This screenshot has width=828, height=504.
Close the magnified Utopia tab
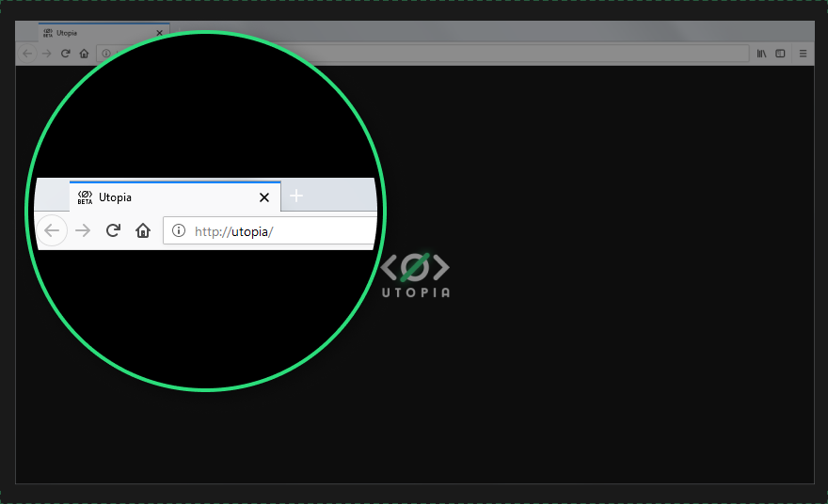pyautogui.click(x=264, y=197)
